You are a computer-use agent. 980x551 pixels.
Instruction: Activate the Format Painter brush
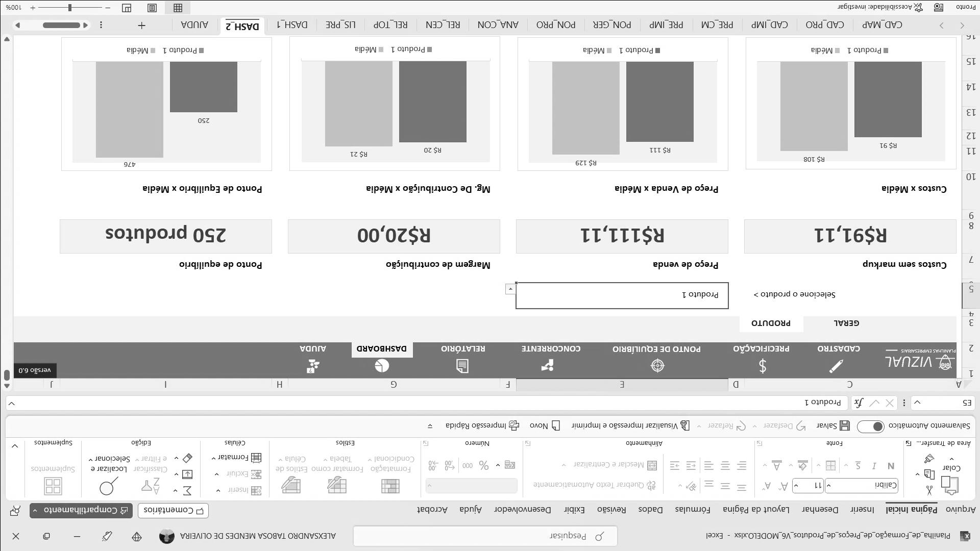(x=929, y=459)
